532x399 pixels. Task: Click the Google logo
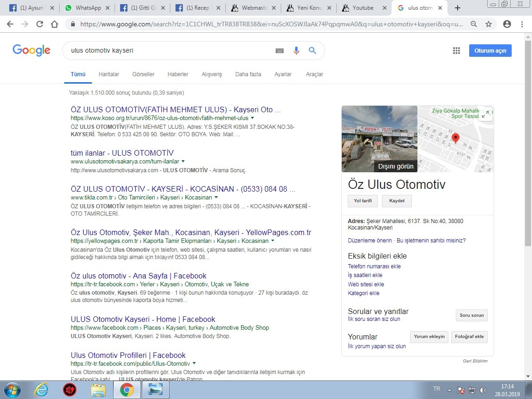click(x=31, y=50)
